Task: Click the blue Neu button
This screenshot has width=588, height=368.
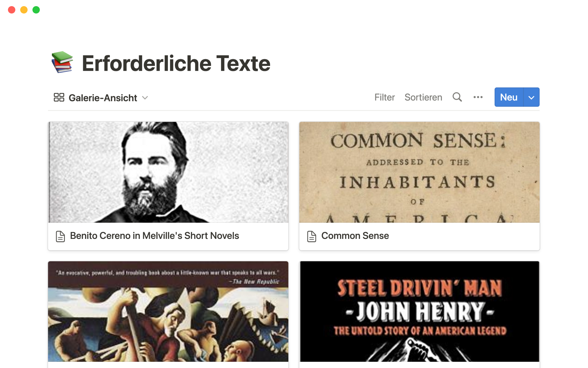Action: (509, 97)
